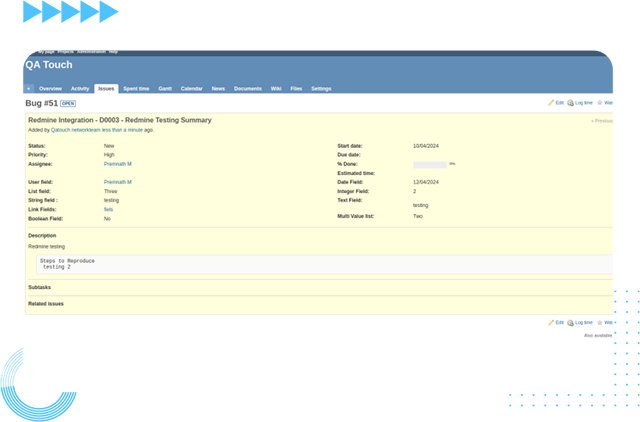Click the Text Field value 'testing'
640x422 pixels.
420,205
